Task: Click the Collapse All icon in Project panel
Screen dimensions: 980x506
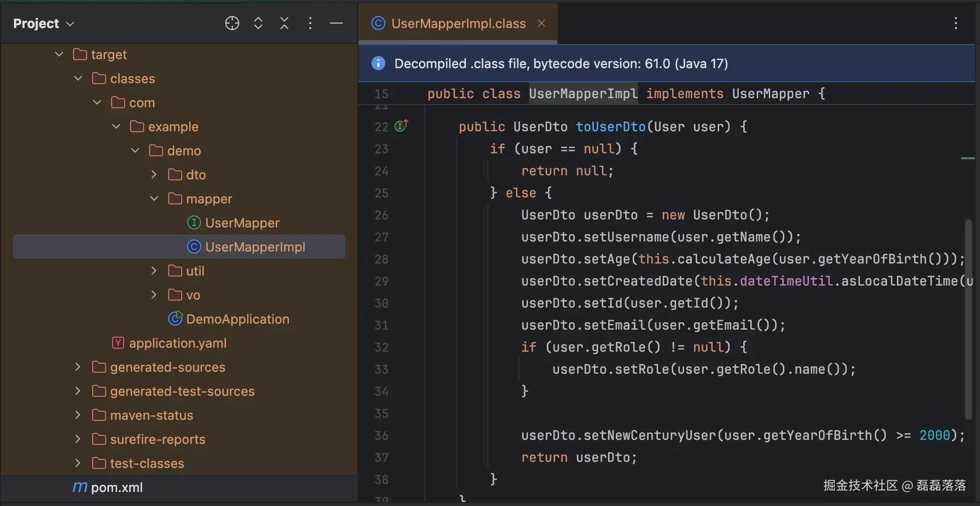Action: [284, 23]
